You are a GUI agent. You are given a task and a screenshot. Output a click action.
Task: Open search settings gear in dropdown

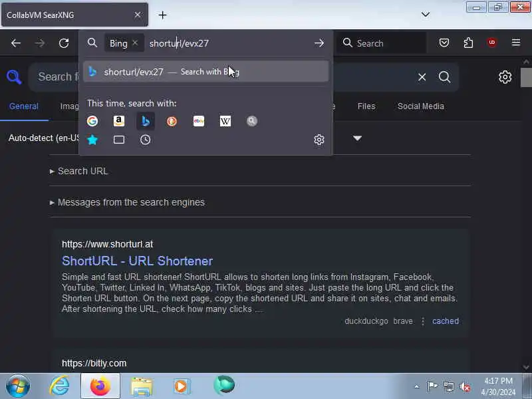[x=319, y=140]
